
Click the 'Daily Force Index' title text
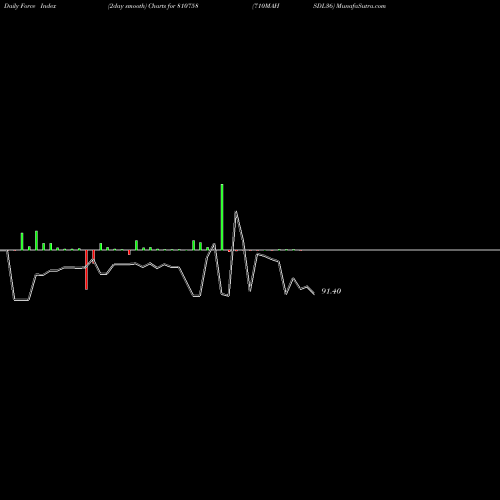pyautogui.click(x=30, y=6)
